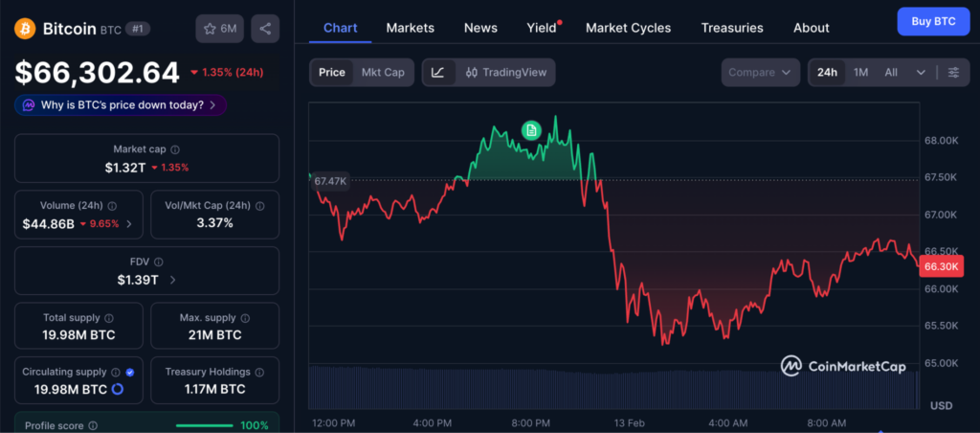Open "Why is BTC's price down today?"

pos(121,104)
